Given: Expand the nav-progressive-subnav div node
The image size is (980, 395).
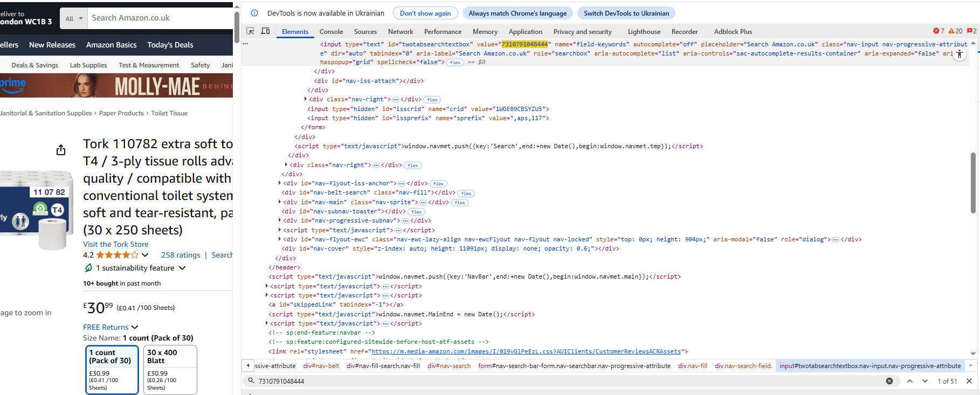Looking at the screenshot, I should pyautogui.click(x=280, y=220).
